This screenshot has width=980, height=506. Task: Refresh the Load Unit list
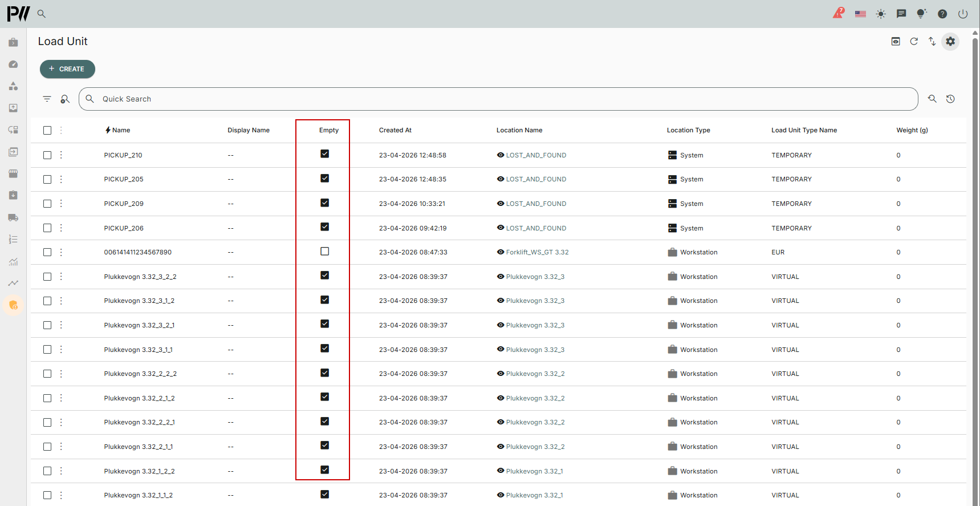tap(914, 41)
